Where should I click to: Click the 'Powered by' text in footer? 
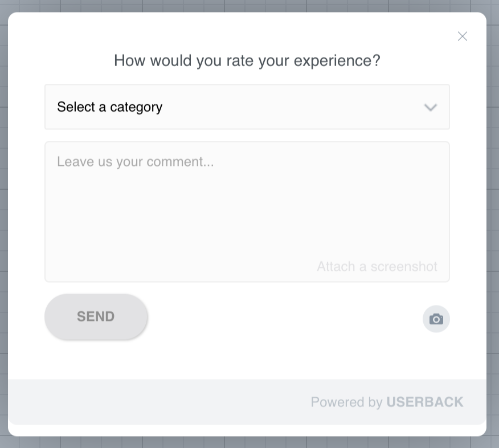point(346,402)
